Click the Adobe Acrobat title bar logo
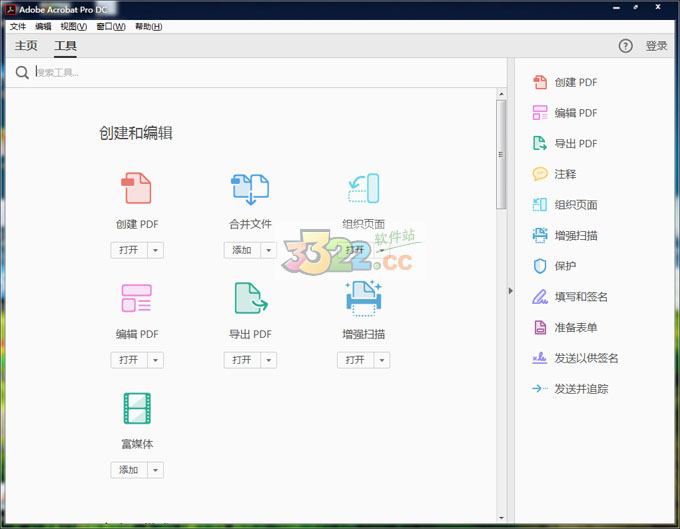The height and width of the screenshot is (529, 680). click(x=10, y=9)
